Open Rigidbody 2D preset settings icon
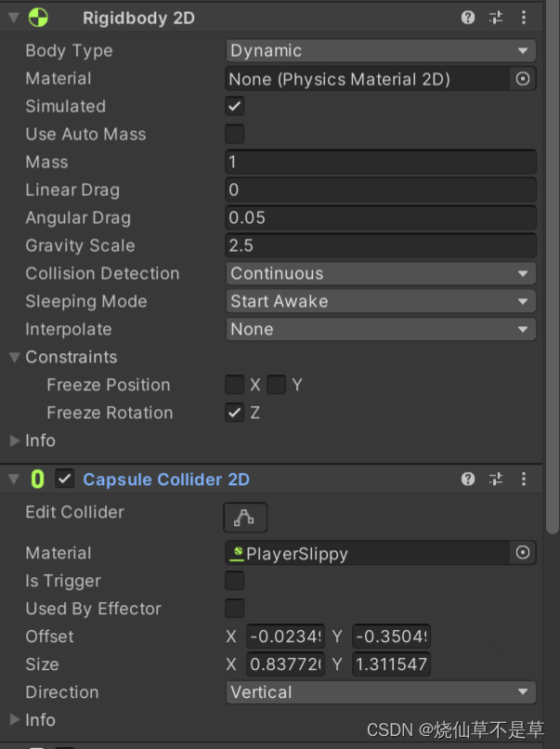The image size is (560, 749). (x=496, y=18)
